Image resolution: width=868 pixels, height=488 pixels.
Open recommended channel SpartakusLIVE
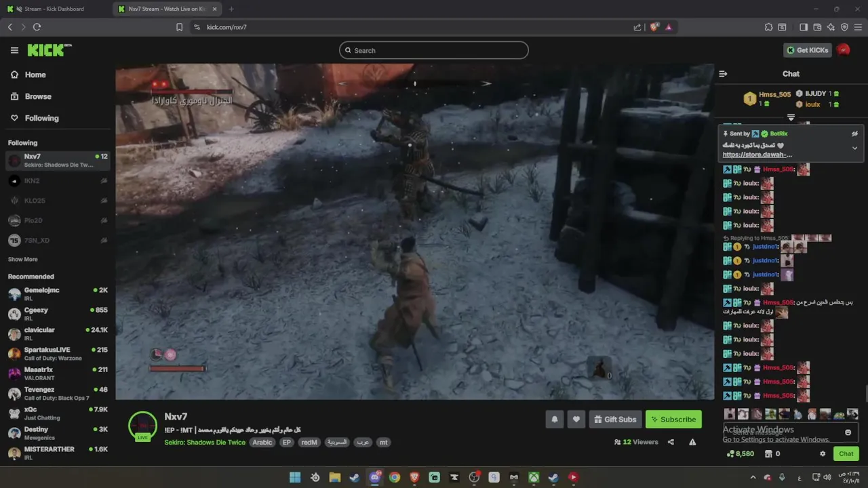pyautogui.click(x=58, y=354)
